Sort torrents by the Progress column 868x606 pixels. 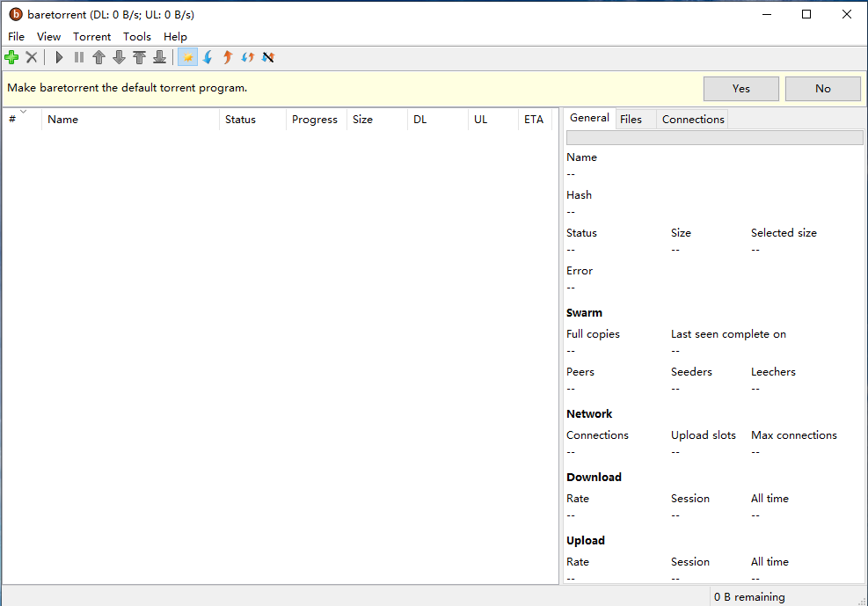pyautogui.click(x=316, y=119)
